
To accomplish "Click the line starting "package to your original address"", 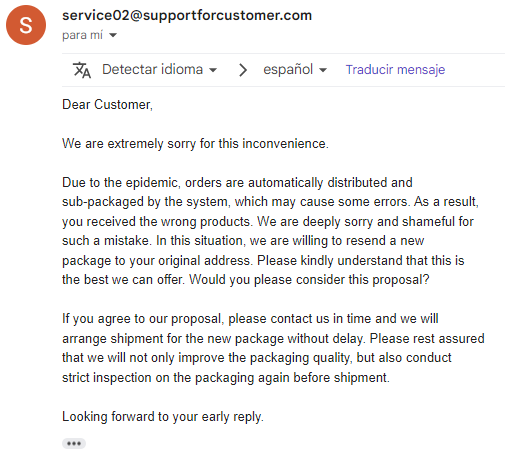I will pyautogui.click(x=263, y=260).
